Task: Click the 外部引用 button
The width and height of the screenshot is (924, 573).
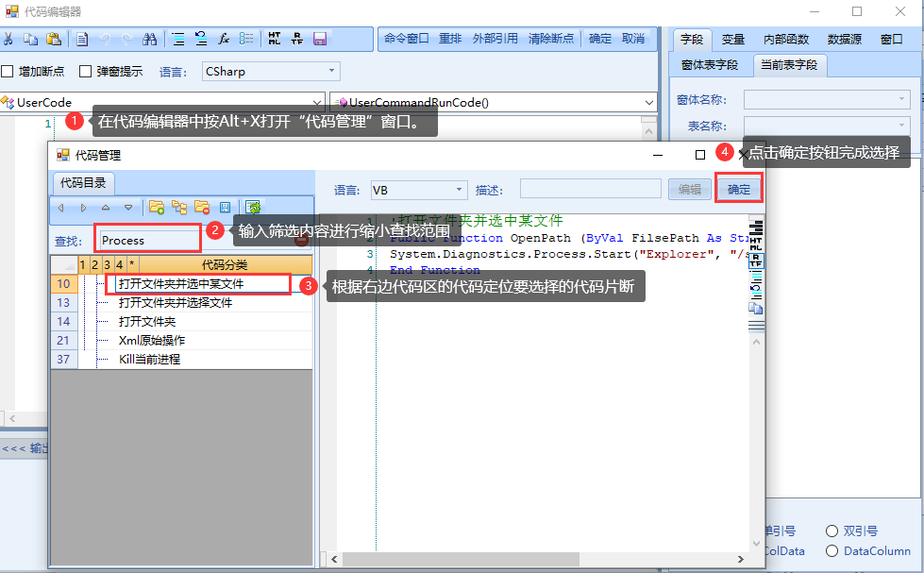Action: click(495, 39)
